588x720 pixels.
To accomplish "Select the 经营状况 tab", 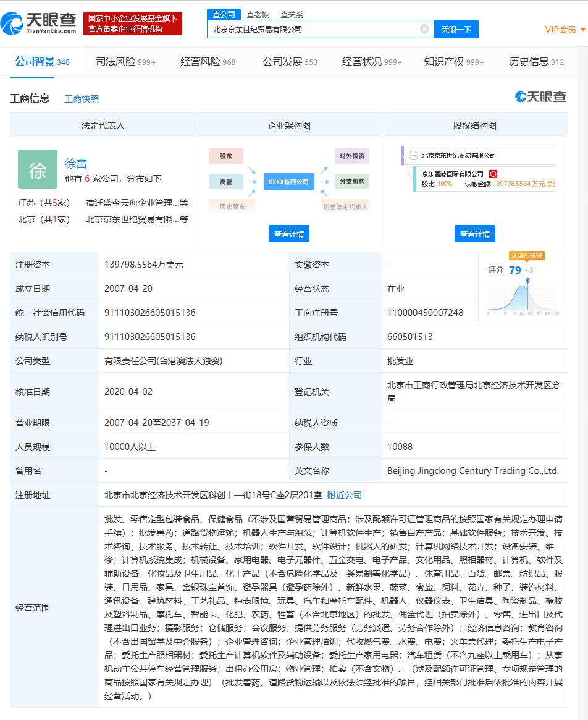I will point(372,62).
